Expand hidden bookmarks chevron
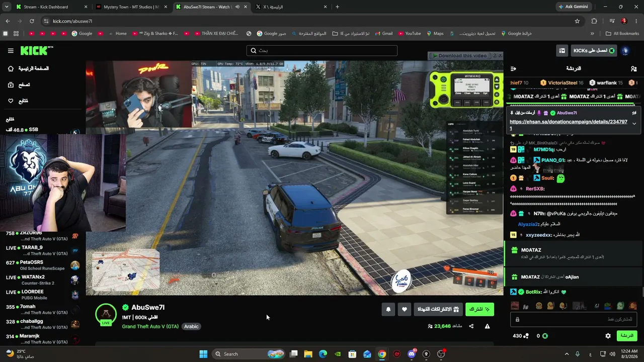644x362 pixels. point(592,34)
